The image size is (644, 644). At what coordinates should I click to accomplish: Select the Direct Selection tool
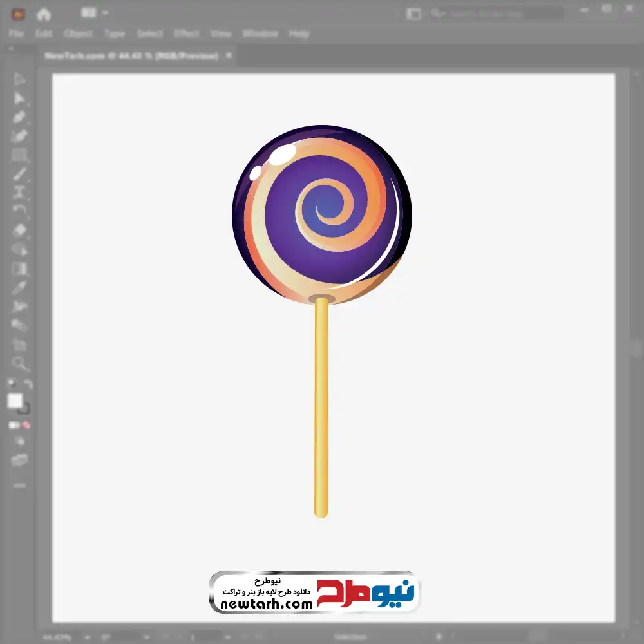(x=19, y=98)
